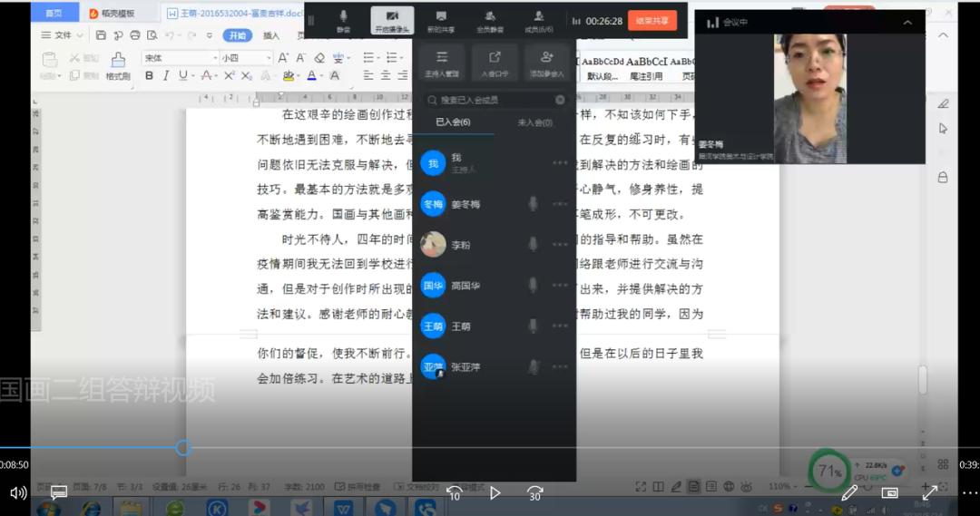
Task: Open the 插入 ribbon tab
Action: (271, 35)
